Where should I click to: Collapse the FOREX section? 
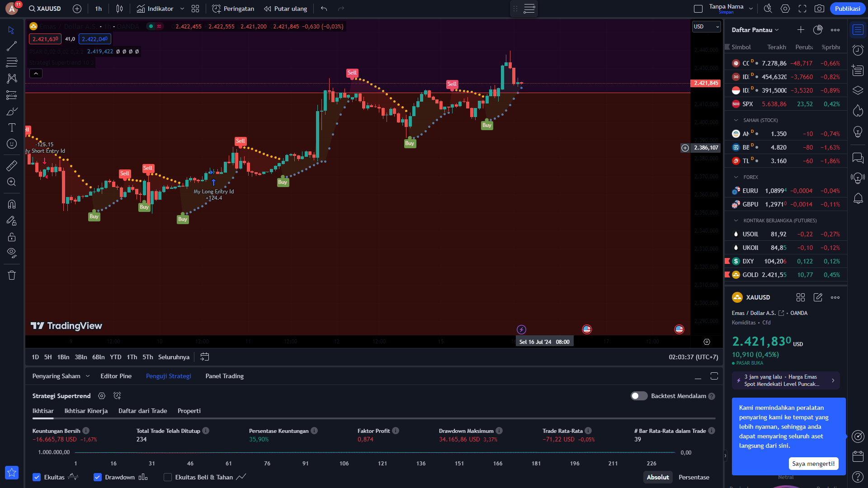click(x=736, y=177)
